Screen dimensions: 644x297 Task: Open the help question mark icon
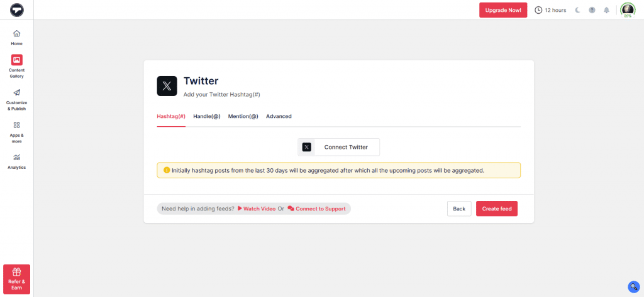coord(592,10)
